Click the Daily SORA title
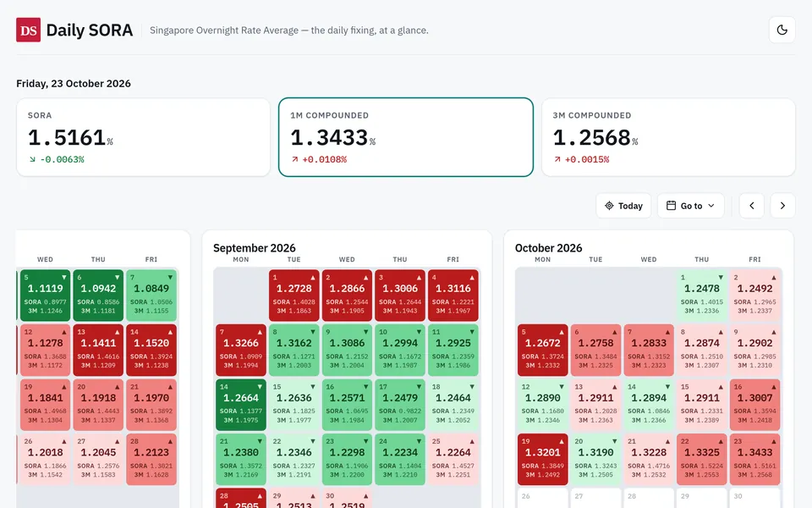This screenshot has height=508, width=812. point(90,30)
